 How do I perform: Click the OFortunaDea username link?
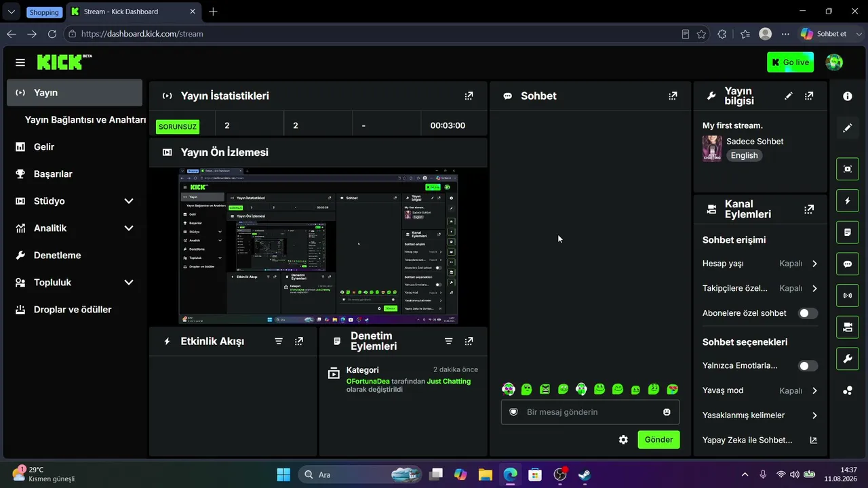point(368,382)
